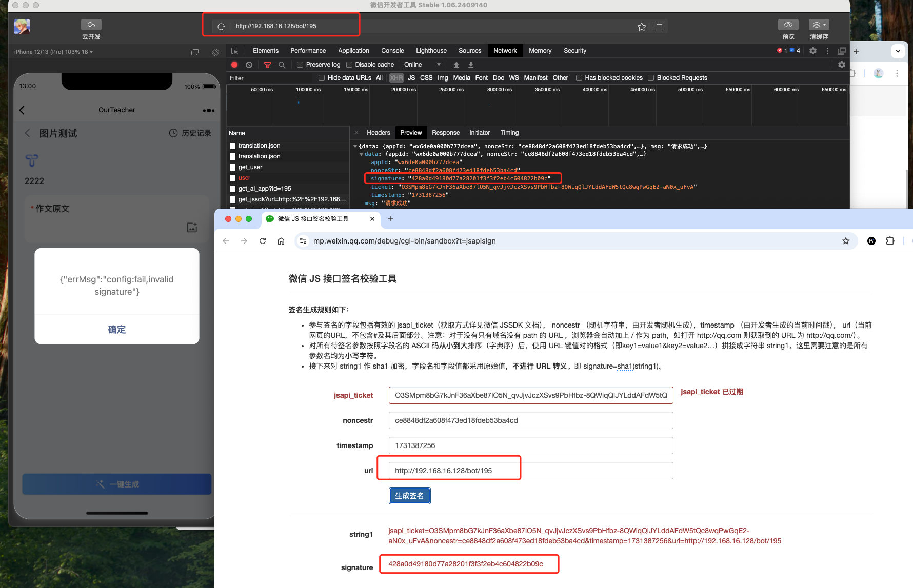Open a new tab in the Chrome window

point(391,219)
